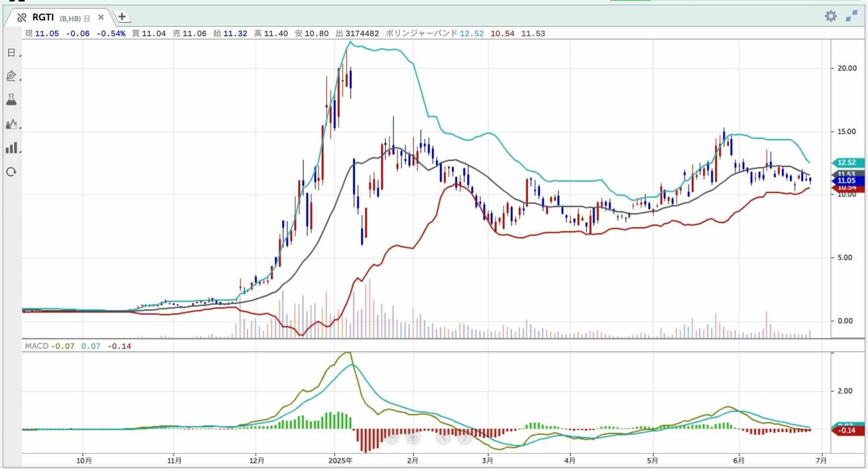Pan the chart left with the faint arrow

pyautogui.click(x=443, y=437)
